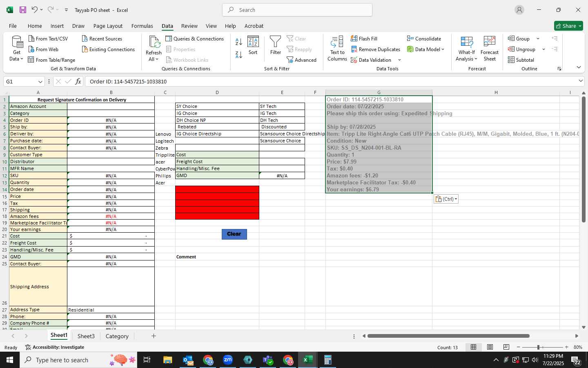The width and height of the screenshot is (588, 368).
Task: Click the zoom slider handle
Action: tap(538, 347)
